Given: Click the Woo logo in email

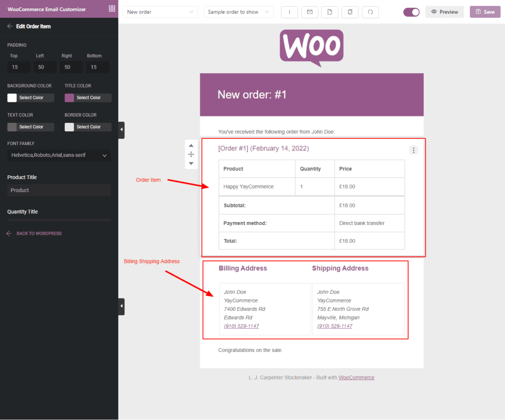Looking at the screenshot, I should [312, 48].
